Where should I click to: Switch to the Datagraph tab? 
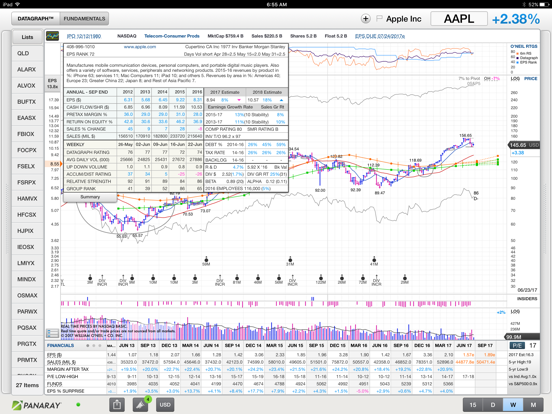pyautogui.click(x=36, y=19)
